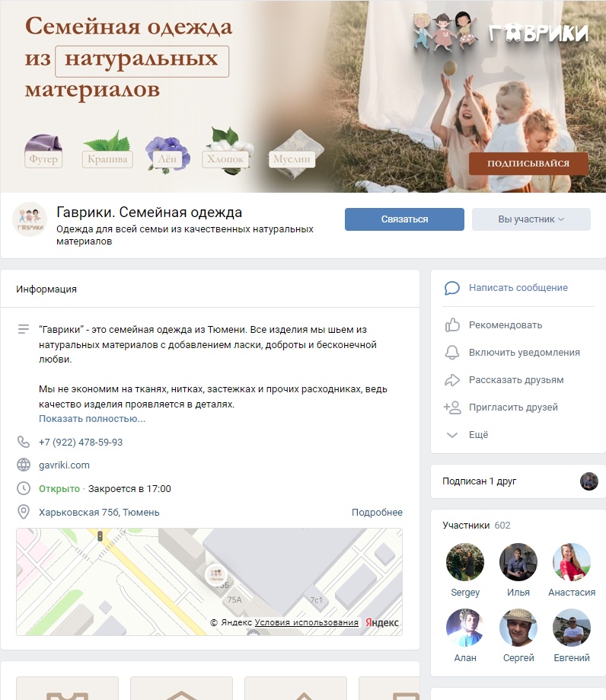Screen dimensions: 606x700
Task: Click the Подробнее link
Action: (377, 512)
